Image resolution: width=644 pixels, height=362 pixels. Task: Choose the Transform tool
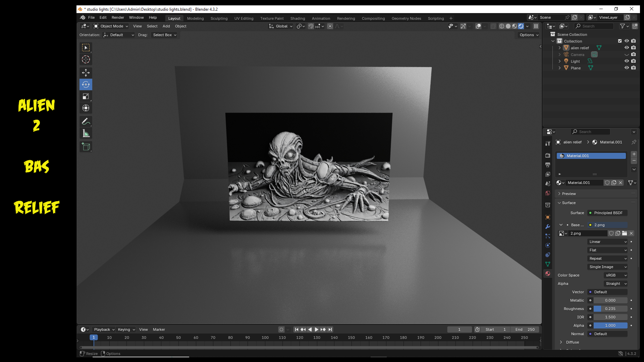pos(86,108)
